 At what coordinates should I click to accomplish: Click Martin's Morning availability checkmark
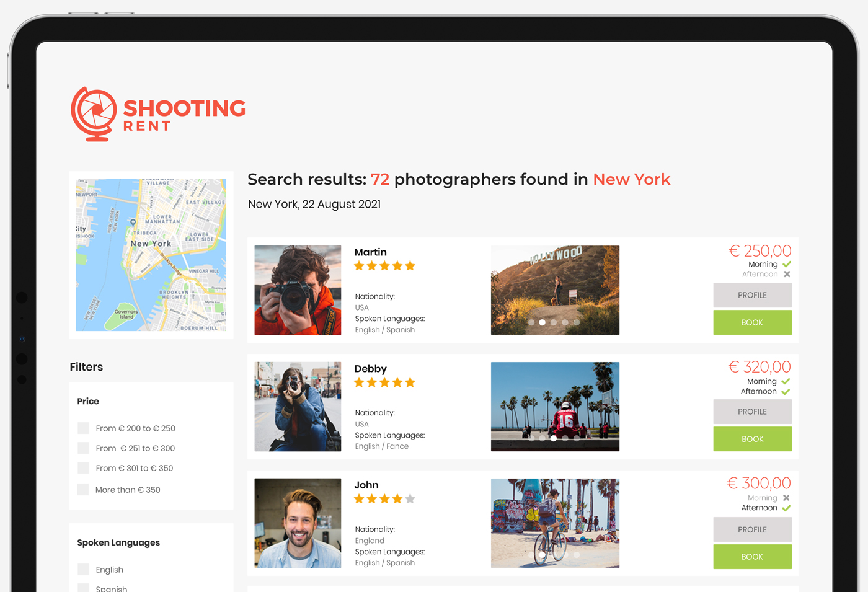(787, 264)
